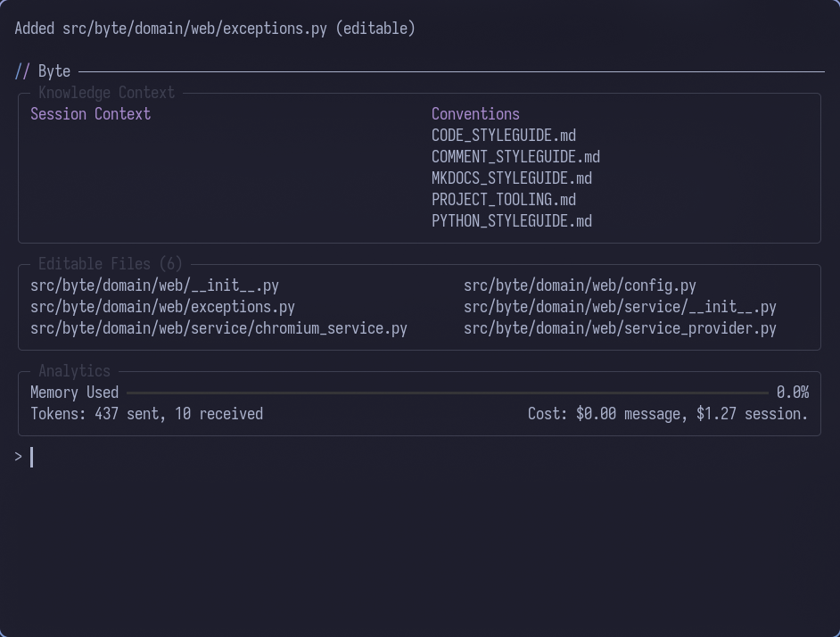
Task: Open src/byte/domain/web/__init__.py
Action: click(x=154, y=285)
